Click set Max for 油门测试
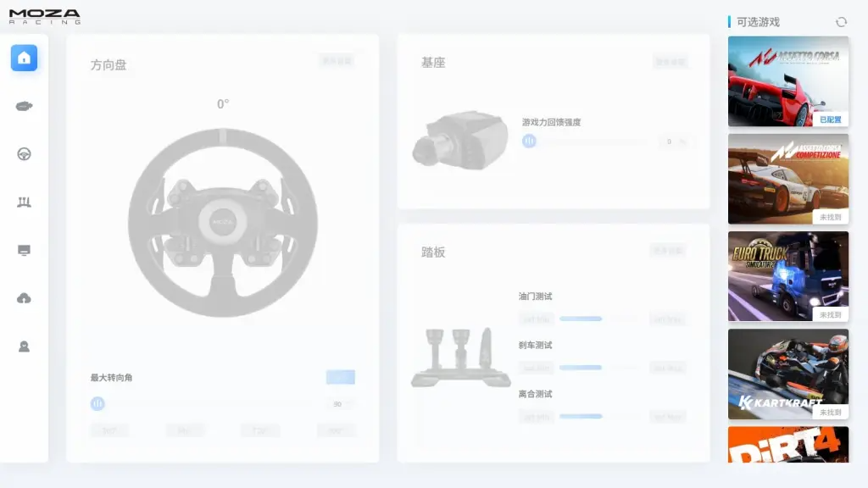Image resolution: width=868 pixels, height=488 pixels. [668, 319]
